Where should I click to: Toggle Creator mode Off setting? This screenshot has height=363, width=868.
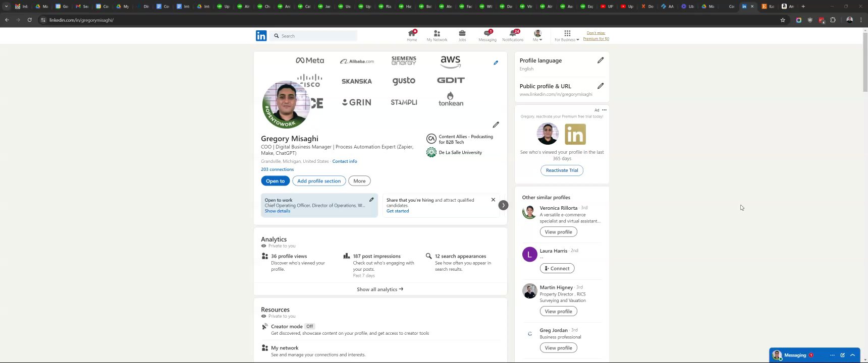coord(309,327)
